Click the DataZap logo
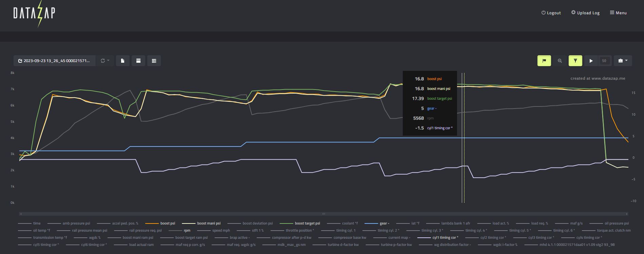Image resolution: width=644 pixels, height=254 pixels. 34,14
